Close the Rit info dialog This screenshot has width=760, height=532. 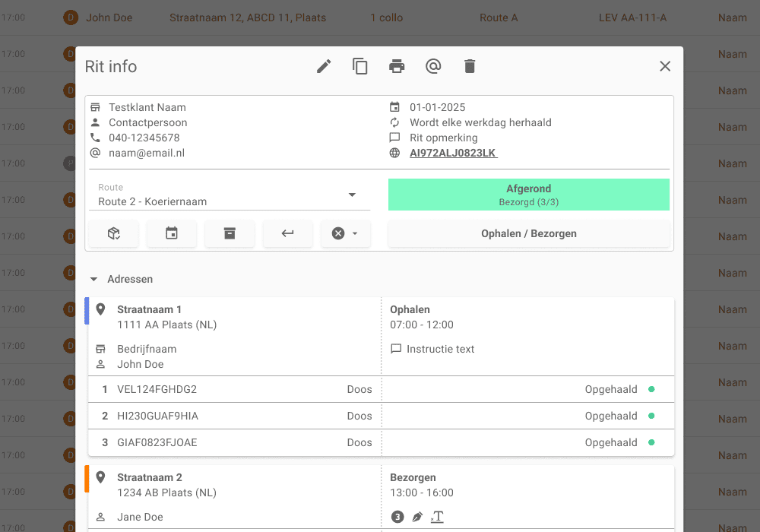[665, 66]
